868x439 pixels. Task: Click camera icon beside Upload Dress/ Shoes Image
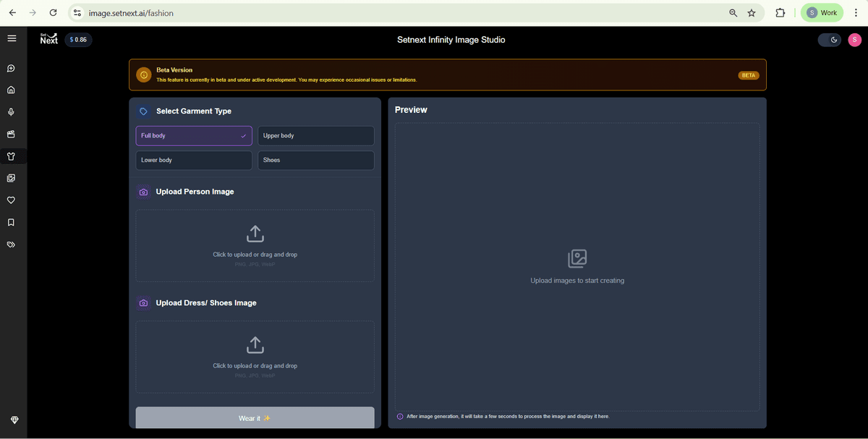pos(143,303)
